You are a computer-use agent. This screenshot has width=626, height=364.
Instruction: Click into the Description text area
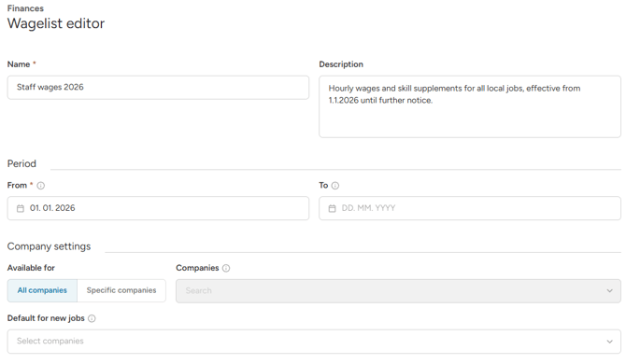click(x=470, y=106)
